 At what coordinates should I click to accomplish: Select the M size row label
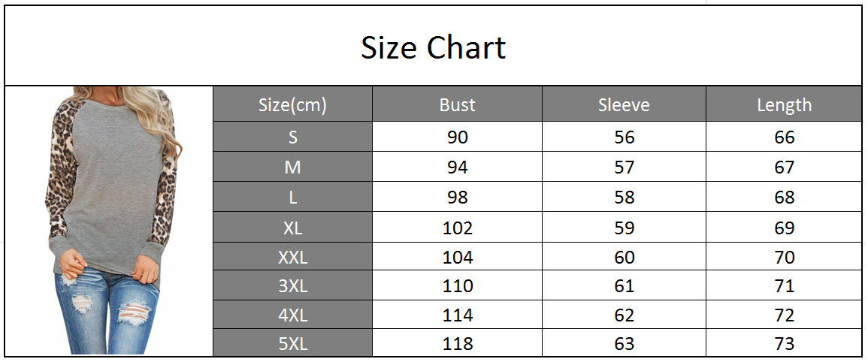coord(292,167)
